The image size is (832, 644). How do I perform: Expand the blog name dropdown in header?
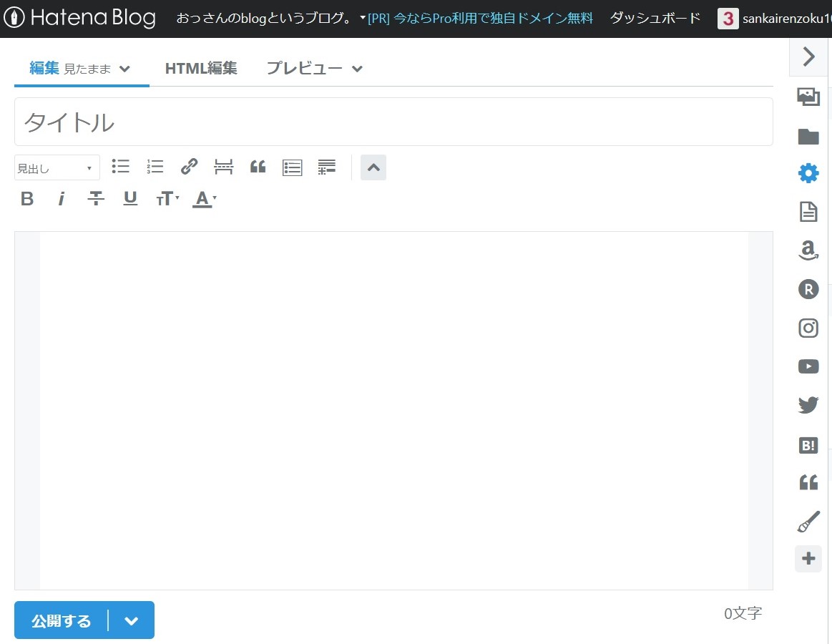(363, 18)
